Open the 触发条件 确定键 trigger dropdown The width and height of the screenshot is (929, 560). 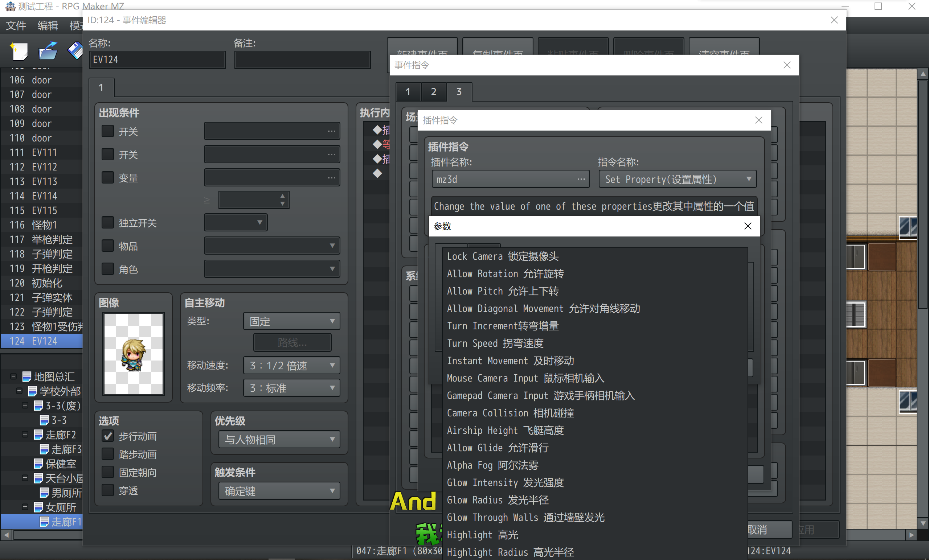(279, 491)
